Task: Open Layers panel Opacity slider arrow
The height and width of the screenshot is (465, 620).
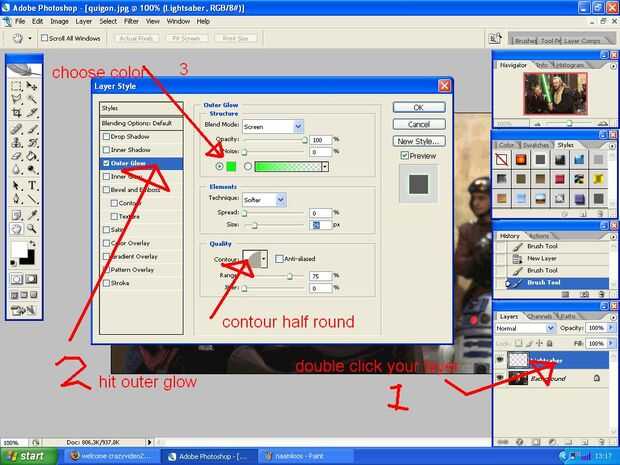Action: 611,328
